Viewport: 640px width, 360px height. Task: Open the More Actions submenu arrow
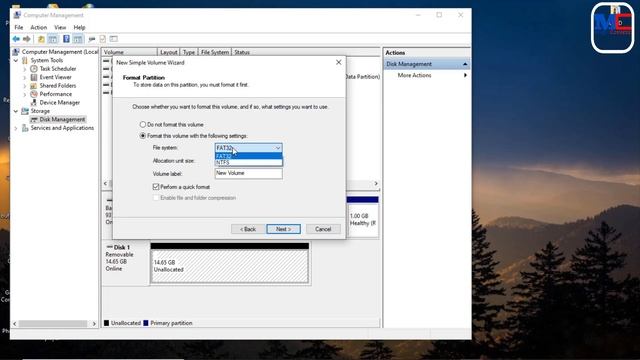tap(465, 76)
